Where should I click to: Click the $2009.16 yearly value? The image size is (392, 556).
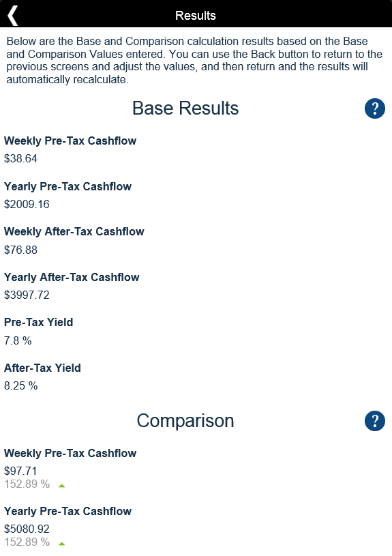click(27, 204)
